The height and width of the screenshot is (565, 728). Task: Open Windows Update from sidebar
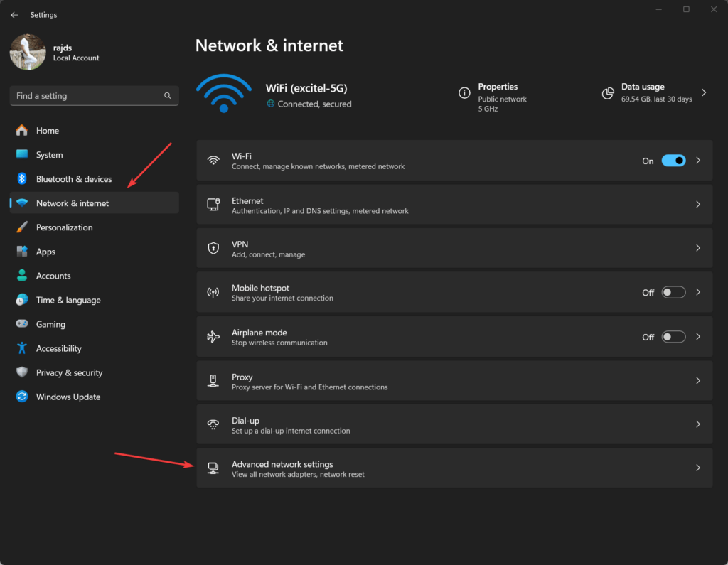pyautogui.click(x=68, y=397)
